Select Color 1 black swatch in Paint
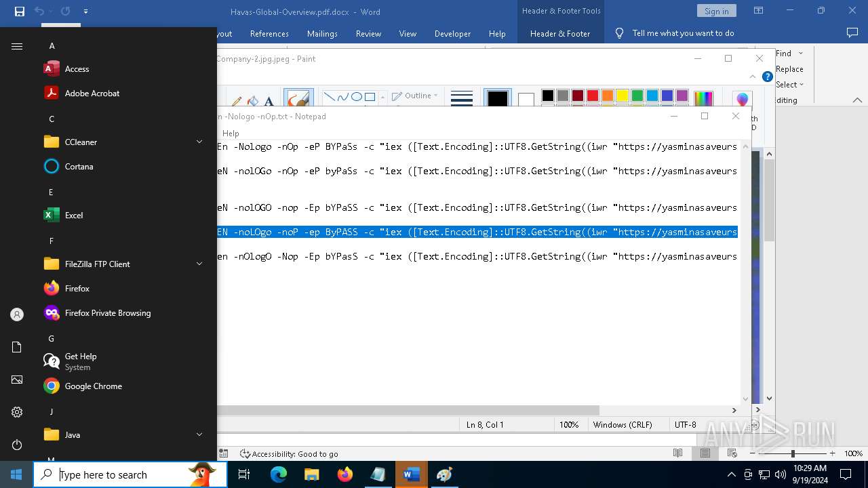Viewport: 868px width, 488px height. (497, 98)
